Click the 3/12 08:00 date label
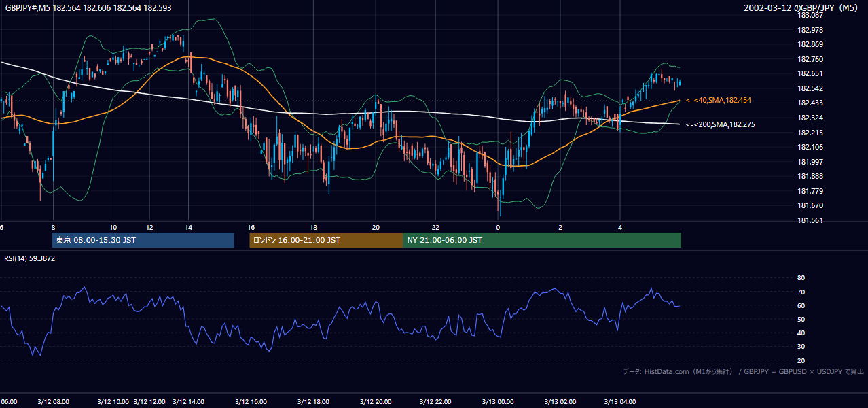Viewport: 868px width, 408px height. coord(53,401)
